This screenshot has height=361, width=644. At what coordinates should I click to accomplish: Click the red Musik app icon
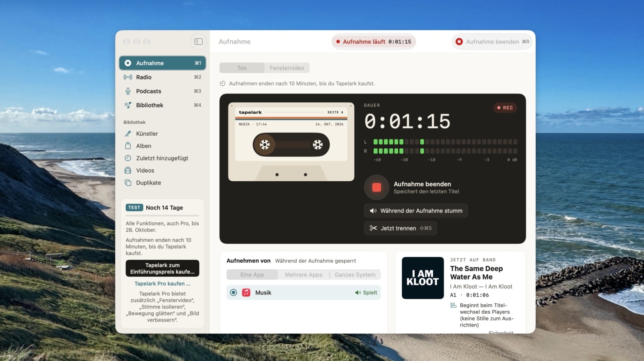246,293
